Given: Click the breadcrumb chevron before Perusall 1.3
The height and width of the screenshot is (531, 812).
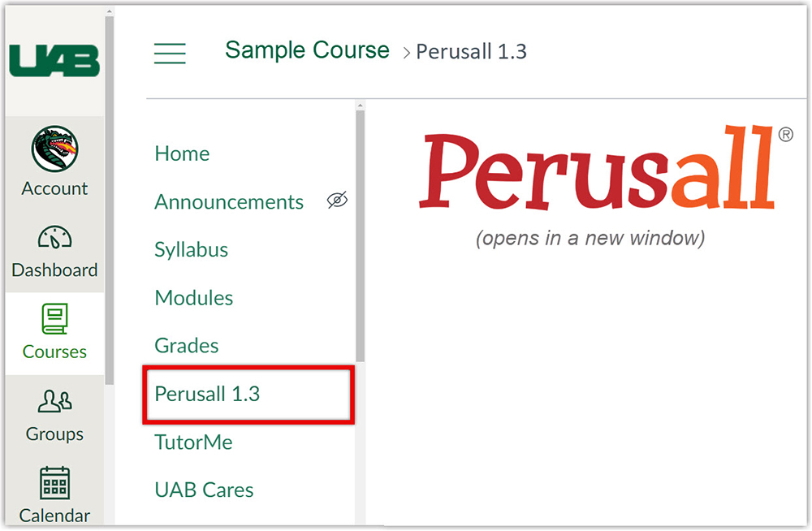Looking at the screenshot, I should click(407, 53).
